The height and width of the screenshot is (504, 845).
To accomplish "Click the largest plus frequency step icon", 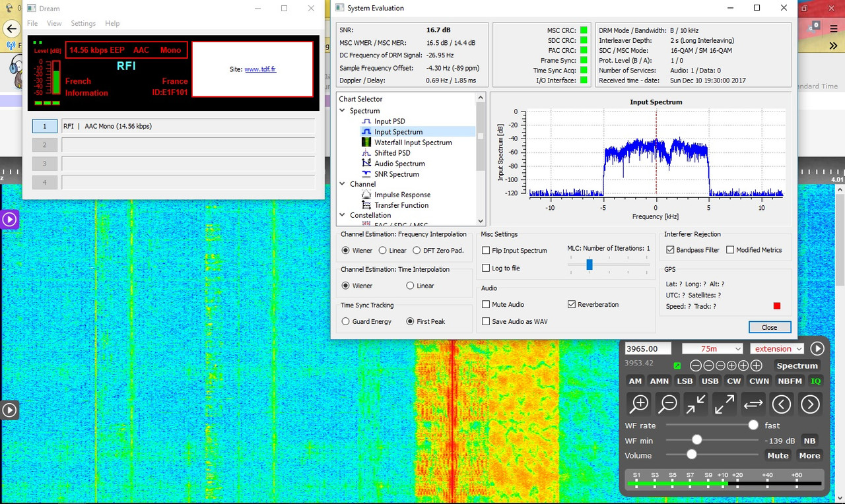I will click(x=757, y=365).
